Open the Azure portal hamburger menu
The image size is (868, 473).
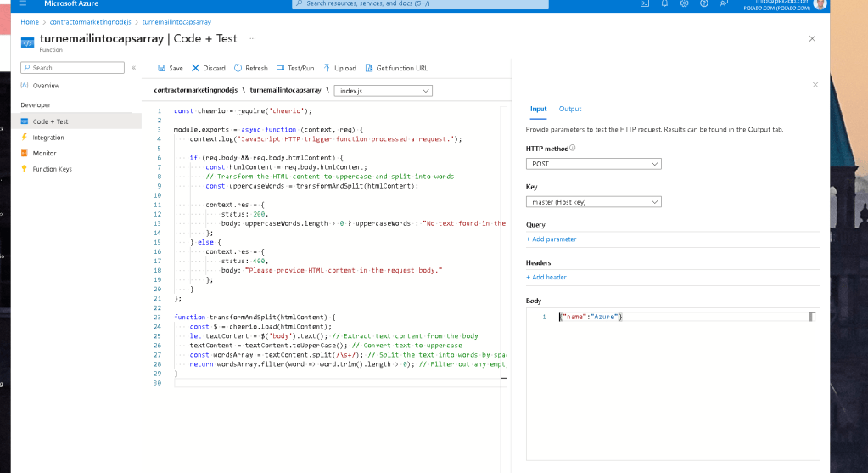tap(23, 3)
